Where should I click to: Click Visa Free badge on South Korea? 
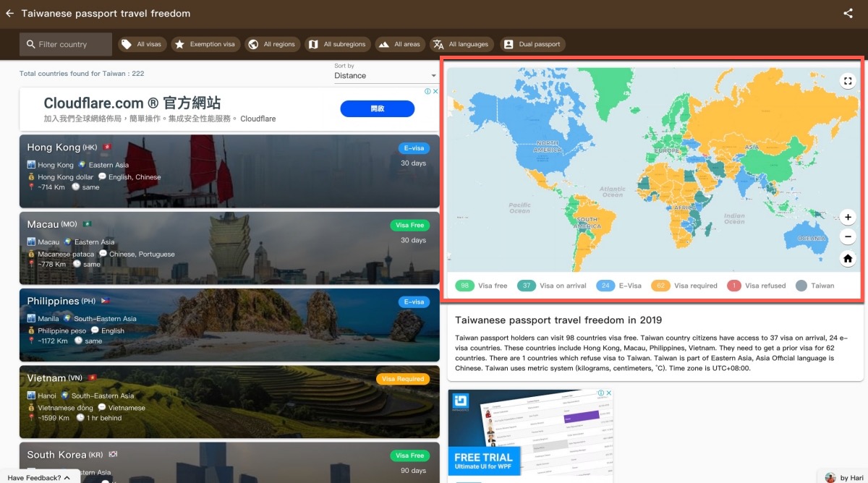coord(410,456)
